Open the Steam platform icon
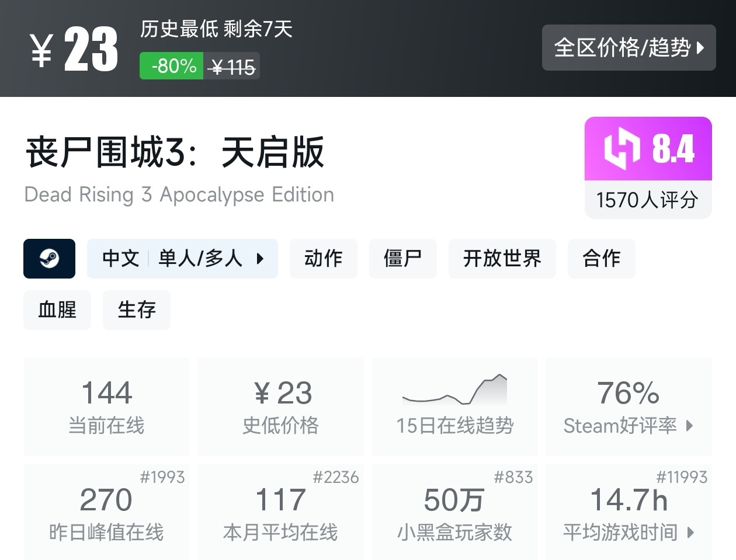The width and height of the screenshot is (736, 560). pos(49,258)
